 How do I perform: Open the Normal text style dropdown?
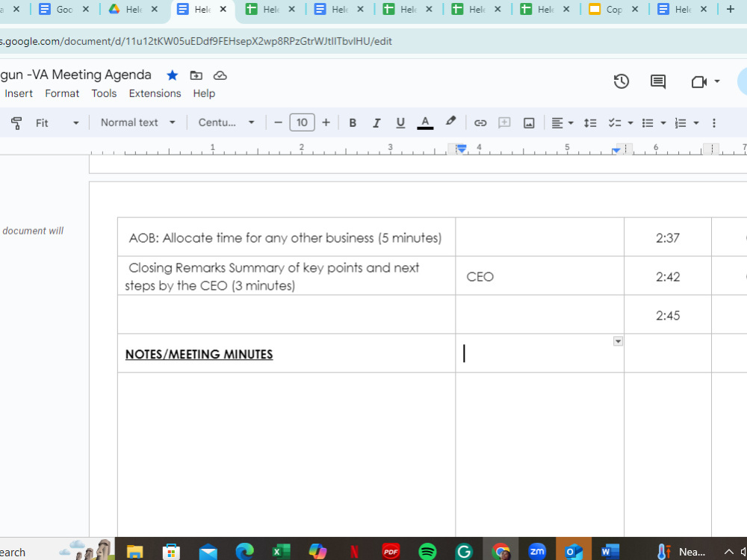pos(137,123)
